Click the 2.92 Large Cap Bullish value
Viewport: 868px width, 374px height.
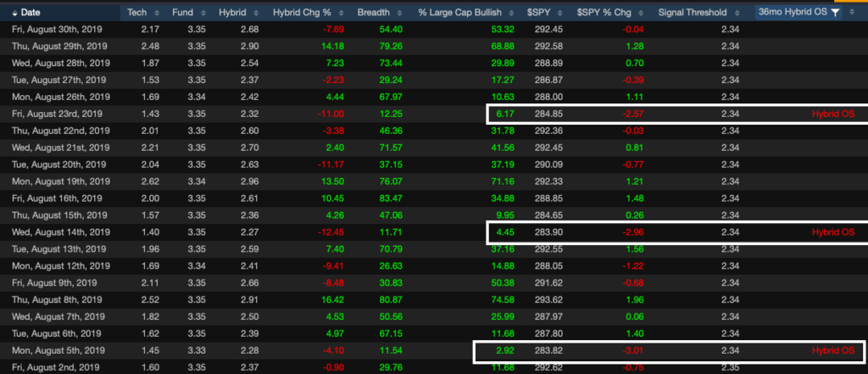click(x=507, y=351)
